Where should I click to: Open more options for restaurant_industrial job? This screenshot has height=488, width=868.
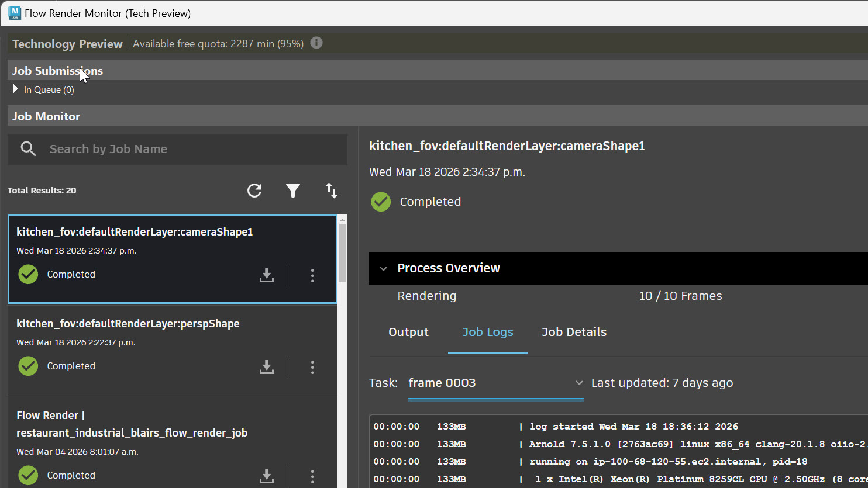(x=312, y=476)
